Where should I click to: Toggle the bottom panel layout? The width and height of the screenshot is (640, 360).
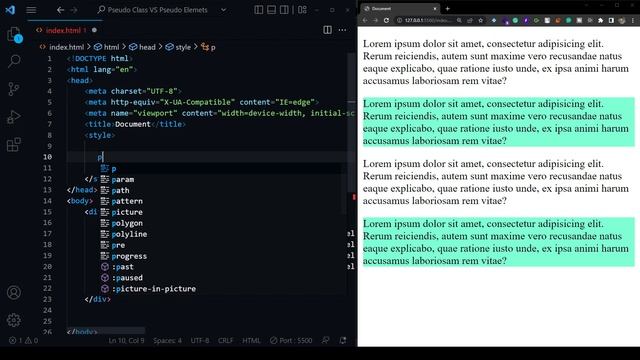coord(271,10)
